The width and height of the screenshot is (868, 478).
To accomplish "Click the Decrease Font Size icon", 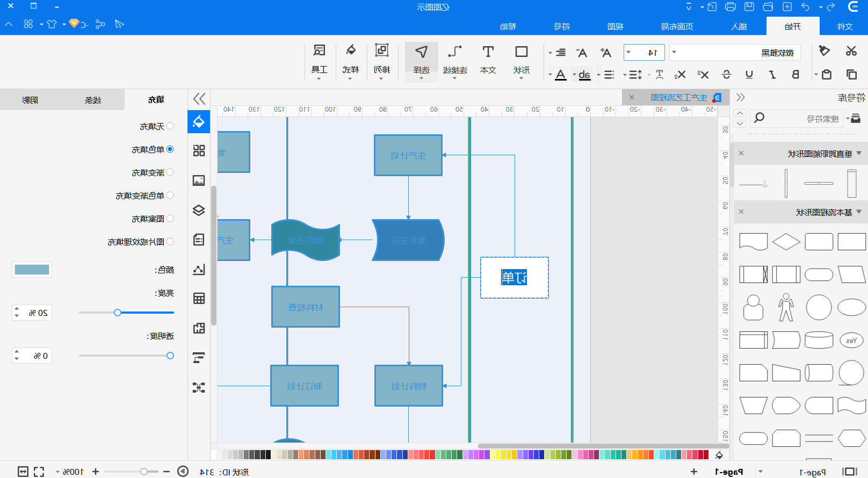I will [582, 52].
